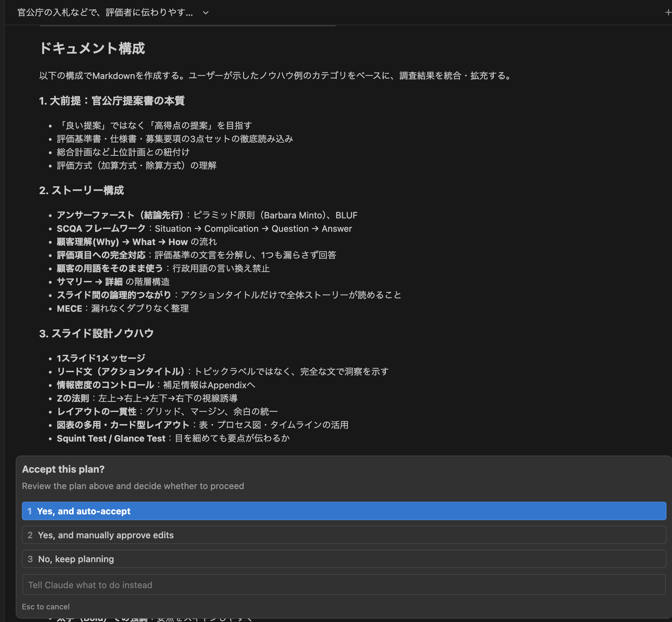Click the MECE bullet item
This screenshot has height=622, width=672.
(70, 308)
